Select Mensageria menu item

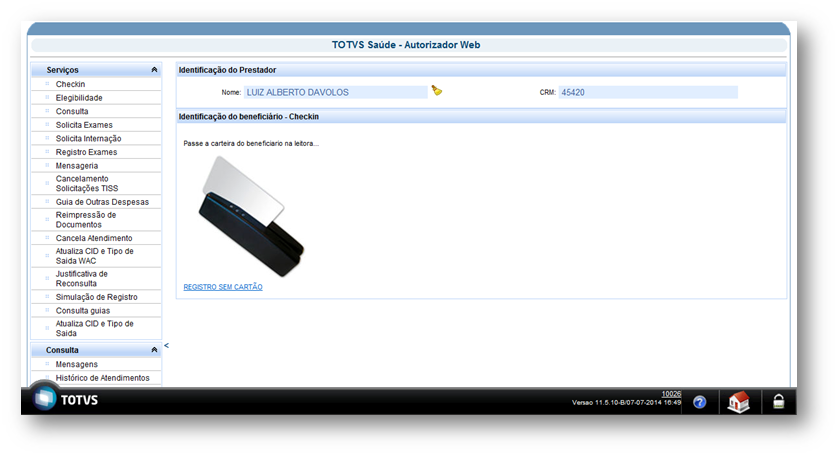77,166
